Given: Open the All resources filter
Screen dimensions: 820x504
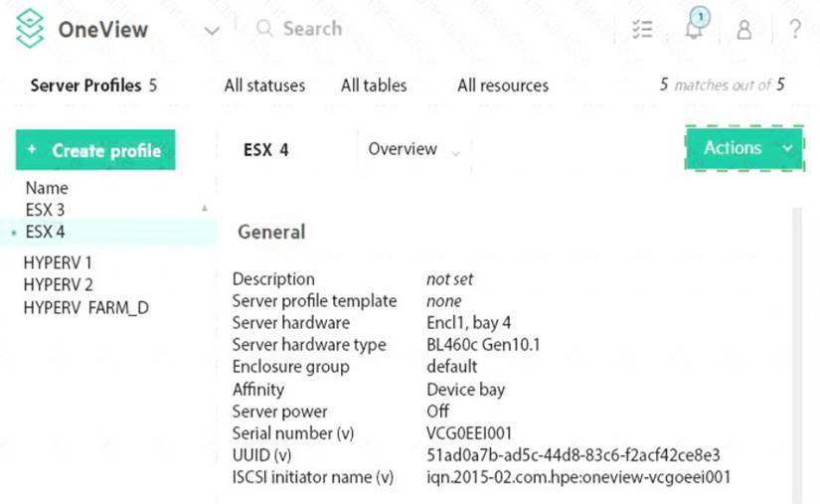Looking at the screenshot, I should 502,85.
